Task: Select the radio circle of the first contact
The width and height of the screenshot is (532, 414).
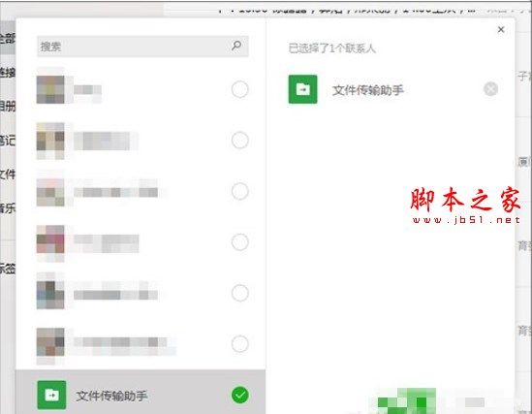Action: tap(240, 89)
